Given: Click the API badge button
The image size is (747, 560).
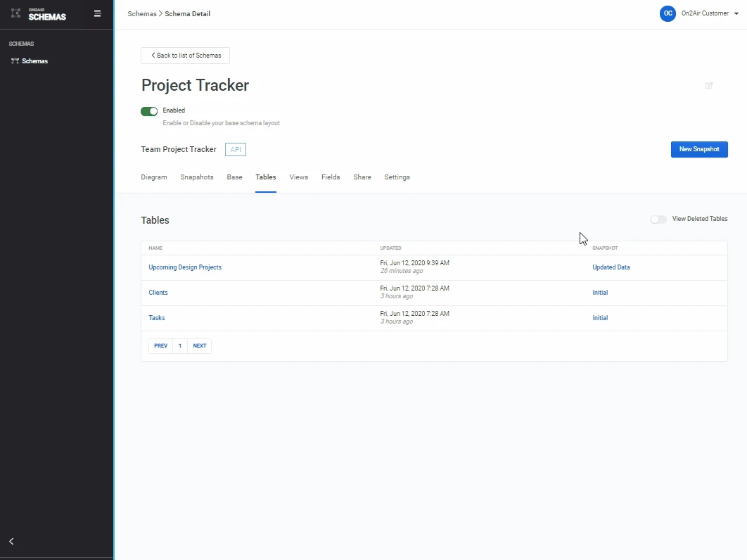Looking at the screenshot, I should click(x=236, y=149).
